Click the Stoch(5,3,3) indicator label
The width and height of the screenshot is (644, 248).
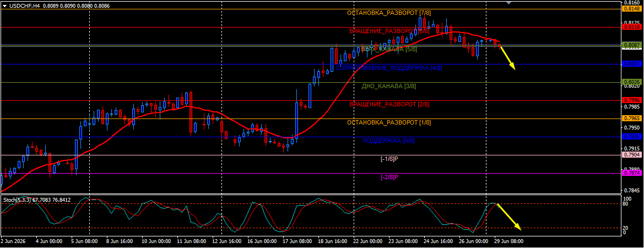[37, 200]
